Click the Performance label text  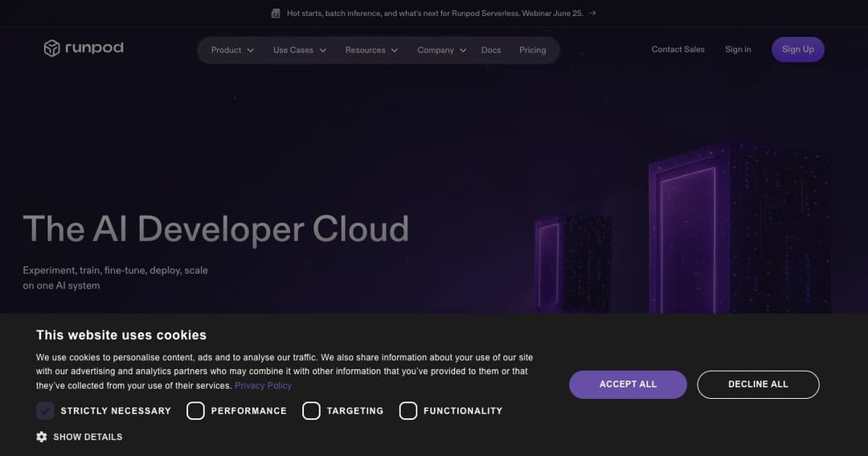pos(248,411)
